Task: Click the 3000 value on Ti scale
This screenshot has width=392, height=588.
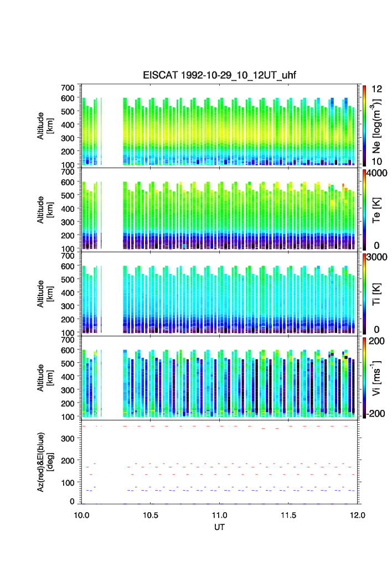Action: [377, 257]
